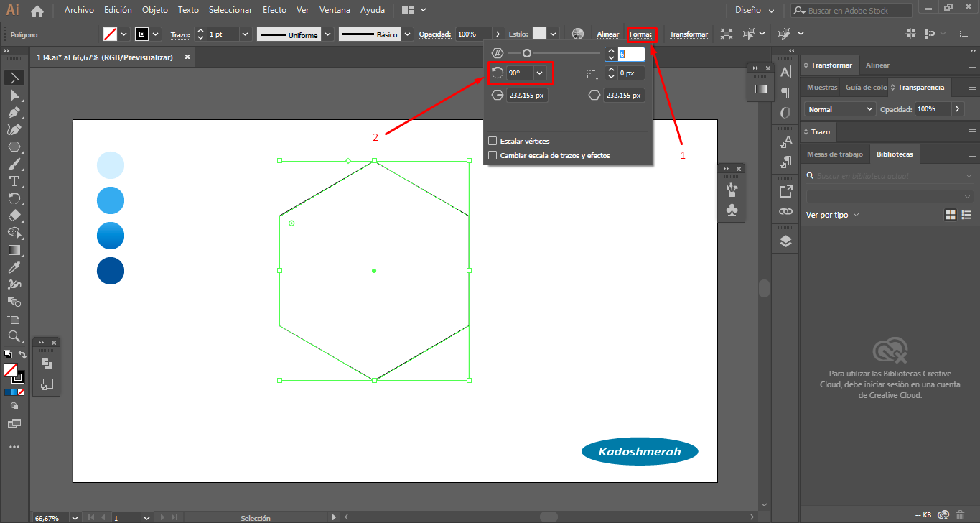Open Edit Toolbar three dots
Viewport: 980px width, 523px height.
[14, 447]
